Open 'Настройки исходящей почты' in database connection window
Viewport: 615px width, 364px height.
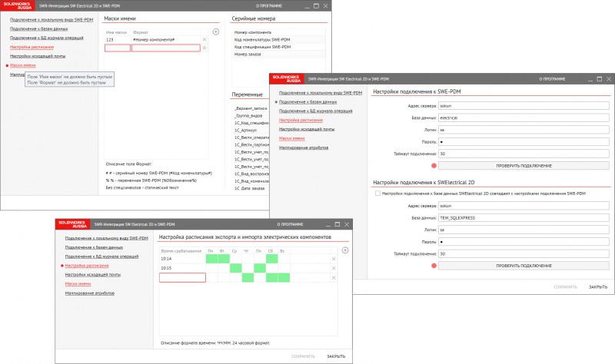click(307, 129)
